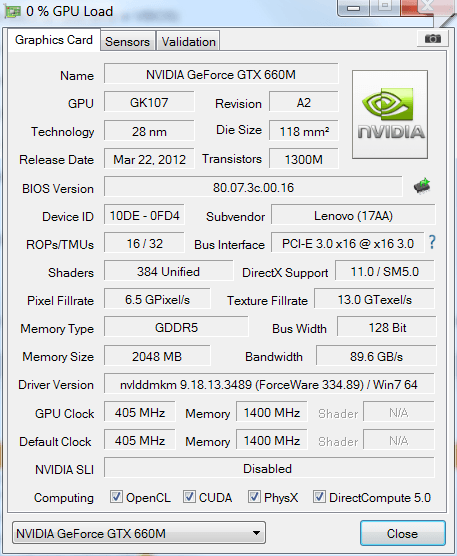
Task: Click the "Release Date" label
Action: pyautogui.click(x=57, y=160)
